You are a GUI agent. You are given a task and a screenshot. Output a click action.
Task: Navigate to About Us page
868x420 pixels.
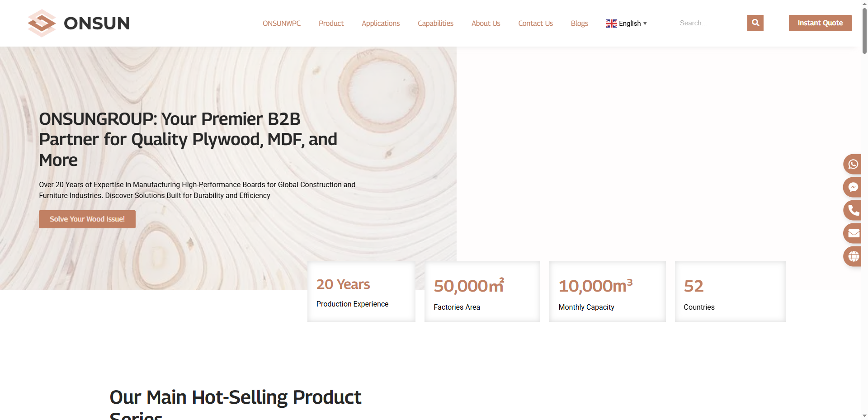tap(486, 24)
